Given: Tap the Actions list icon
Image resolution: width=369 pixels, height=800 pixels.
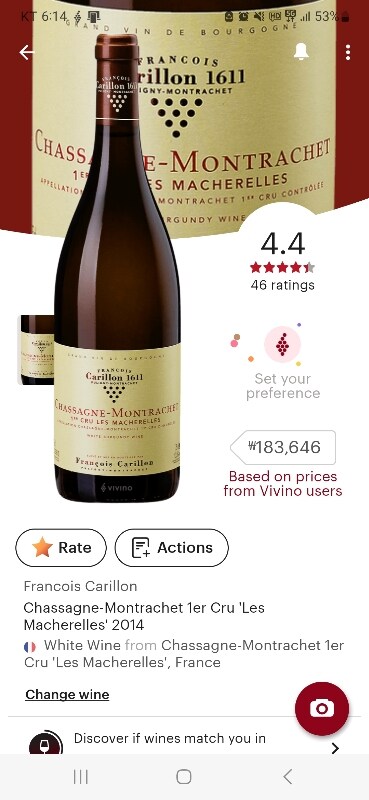Looking at the screenshot, I should (x=140, y=547).
